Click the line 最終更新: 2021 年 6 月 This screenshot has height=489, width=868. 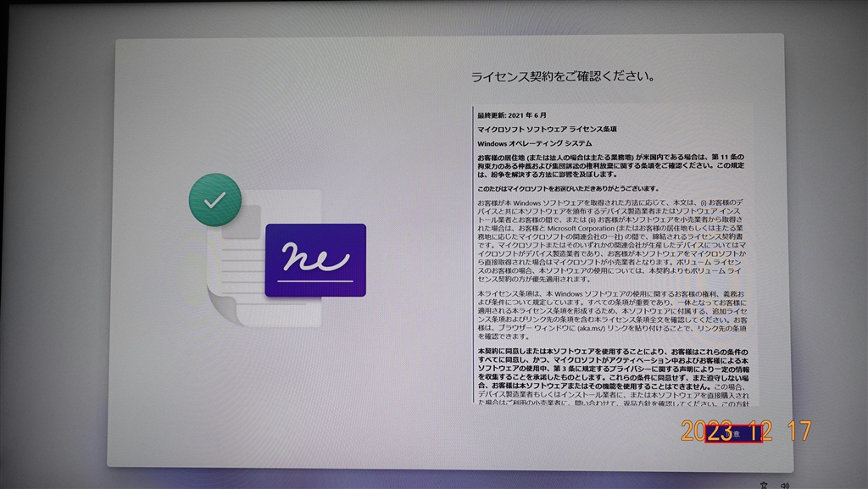[512, 115]
